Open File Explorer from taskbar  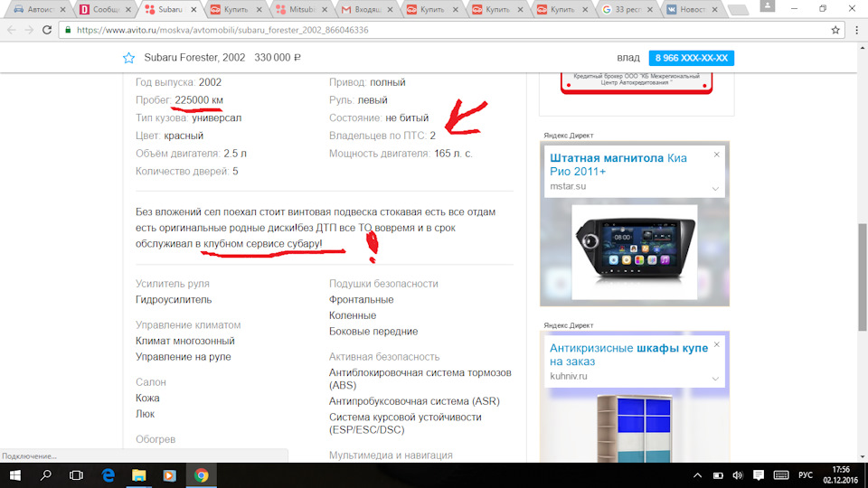pyautogui.click(x=138, y=475)
